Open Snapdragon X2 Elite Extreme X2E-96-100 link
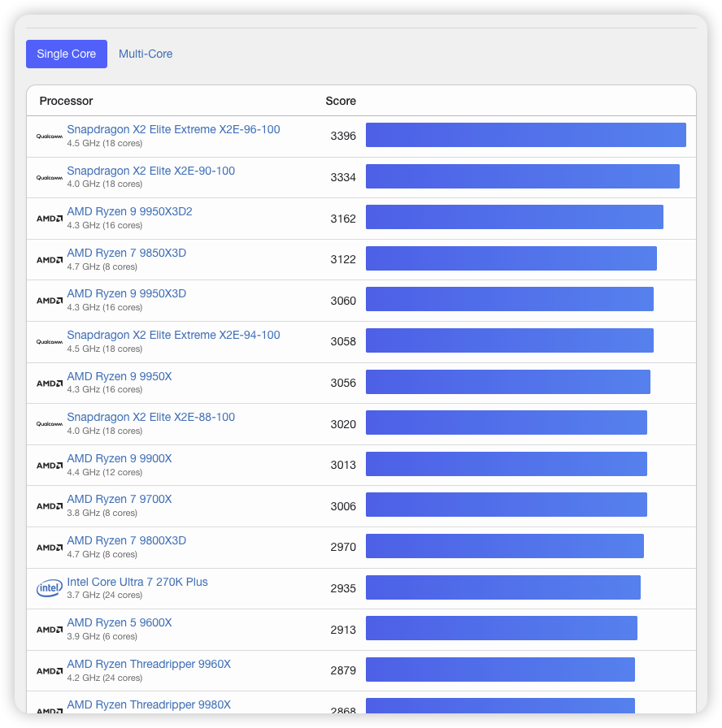This screenshot has height=728, width=722. coord(173,129)
